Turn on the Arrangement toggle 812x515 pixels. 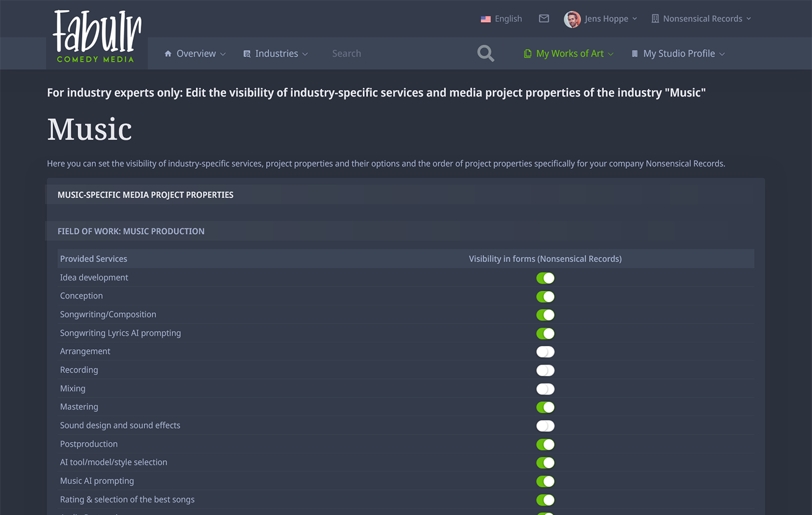click(x=545, y=351)
